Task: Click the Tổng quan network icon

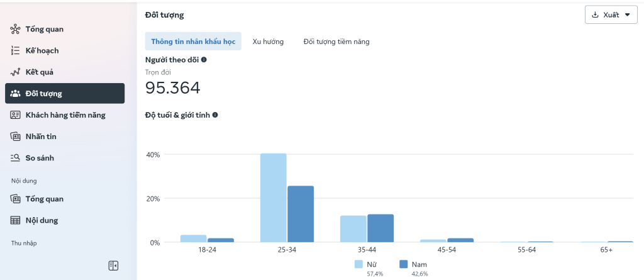Action: tap(16, 29)
